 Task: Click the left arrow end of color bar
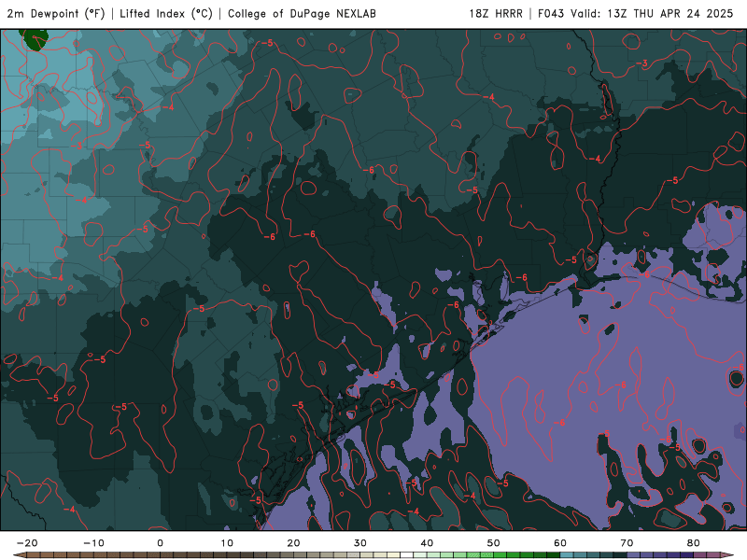tap(19, 555)
